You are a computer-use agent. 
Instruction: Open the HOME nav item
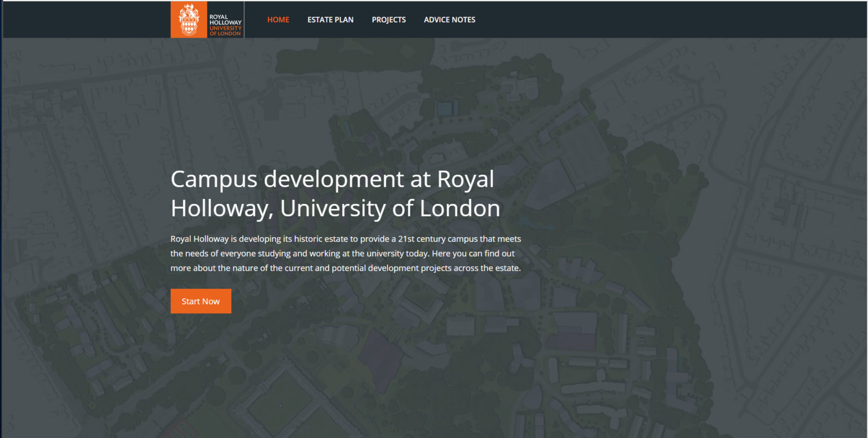[278, 19]
